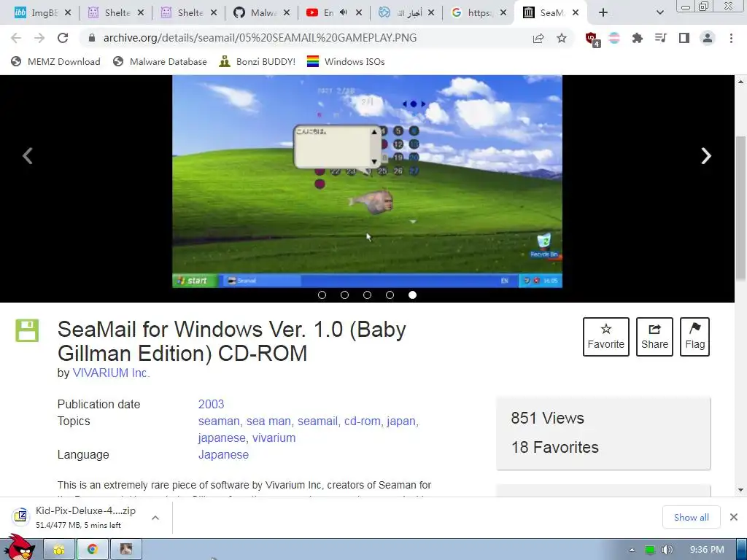Mute the YouTube tab via speaker icon
Screen dimensions: 747x560
(x=343, y=13)
